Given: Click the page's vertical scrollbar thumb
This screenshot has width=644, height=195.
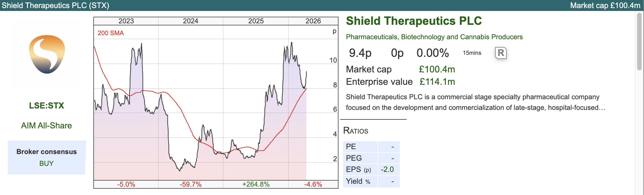Looking at the screenshot, I should click(639, 41).
